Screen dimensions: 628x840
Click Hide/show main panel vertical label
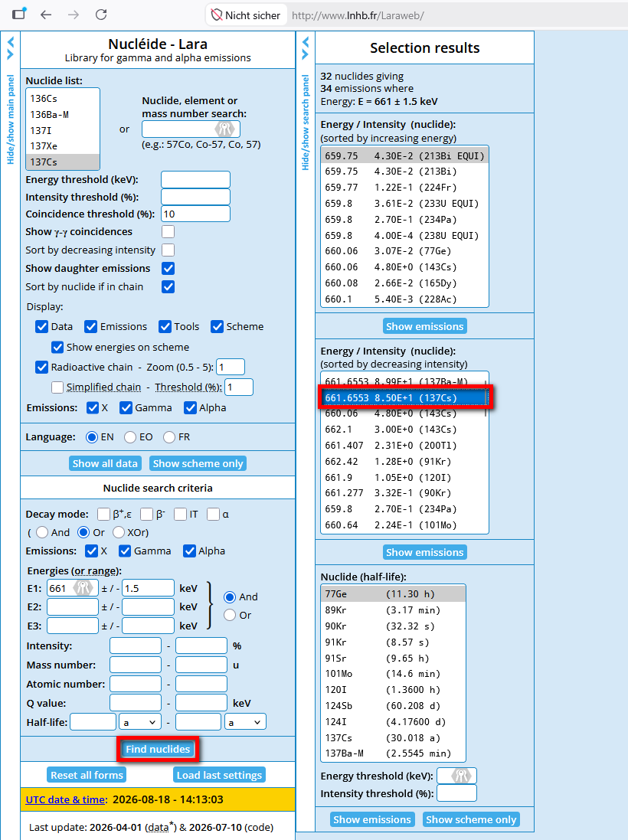tap(11, 119)
